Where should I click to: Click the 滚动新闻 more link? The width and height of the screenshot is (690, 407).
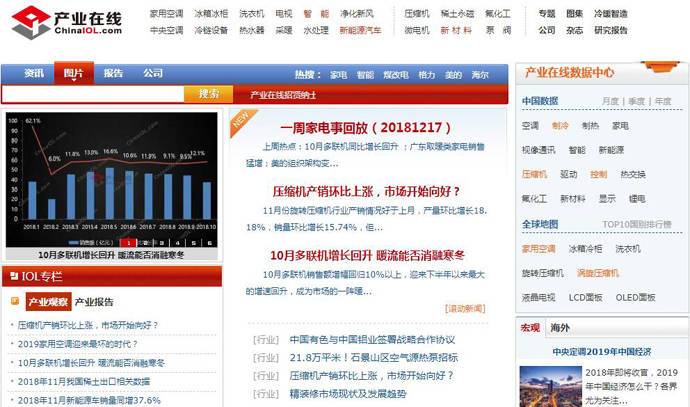[x=465, y=308]
